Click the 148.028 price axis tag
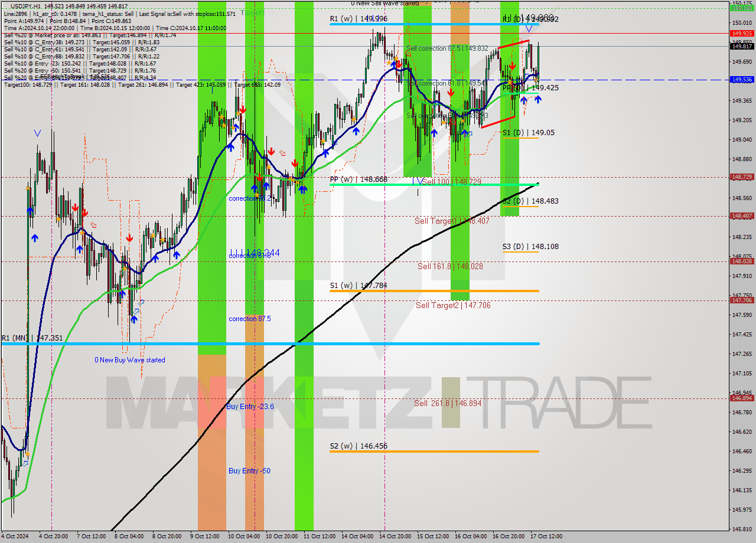Screen dimensions: 756x543 point(742,261)
